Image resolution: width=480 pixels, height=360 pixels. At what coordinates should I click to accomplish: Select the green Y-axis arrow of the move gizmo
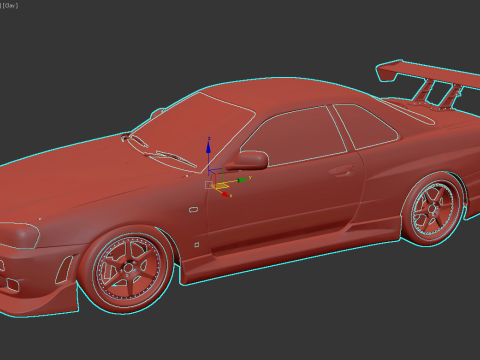tap(244, 180)
